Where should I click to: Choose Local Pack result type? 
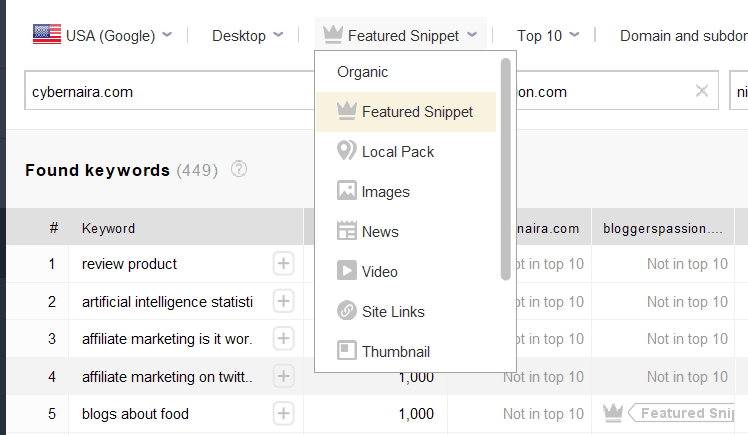coord(397,152)
